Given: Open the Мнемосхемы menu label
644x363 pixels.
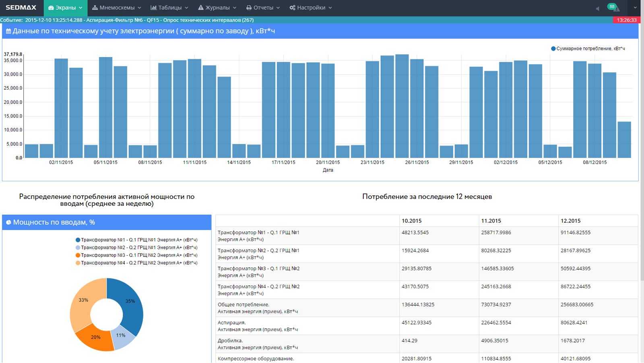Looking at the screenshot, I should tap(117, 8).
